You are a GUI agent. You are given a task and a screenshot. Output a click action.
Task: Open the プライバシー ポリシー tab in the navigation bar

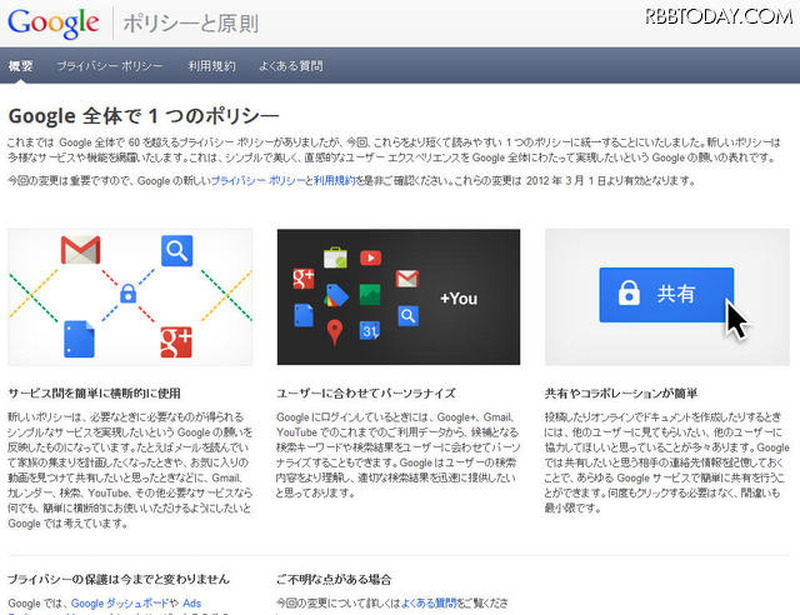[x=109, y=66]
